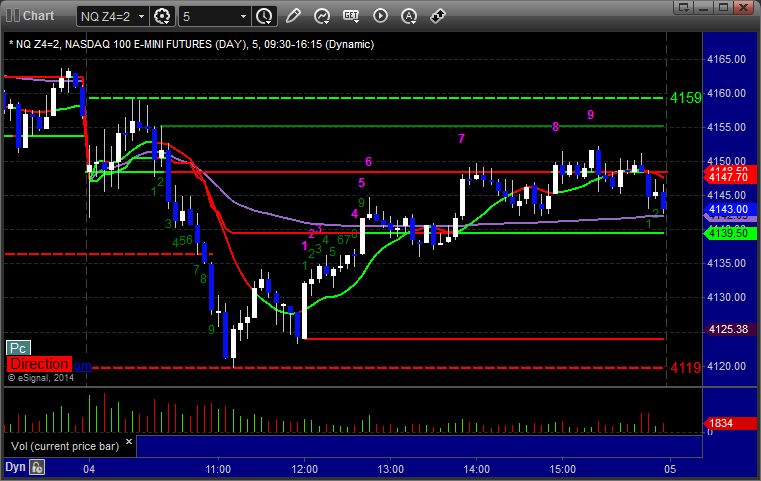Click the red 4147.70 price marker

(731, 177)
